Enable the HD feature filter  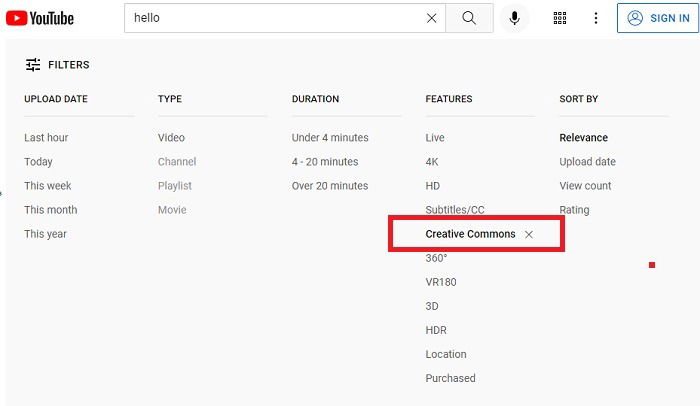click(x=433, y=186)
